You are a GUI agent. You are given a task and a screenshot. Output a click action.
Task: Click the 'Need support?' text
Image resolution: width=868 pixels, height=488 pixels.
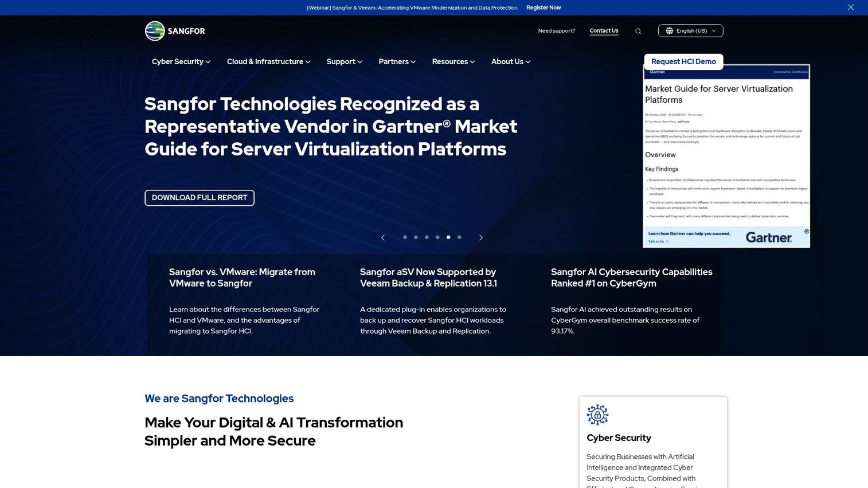(x=557, y=31)
